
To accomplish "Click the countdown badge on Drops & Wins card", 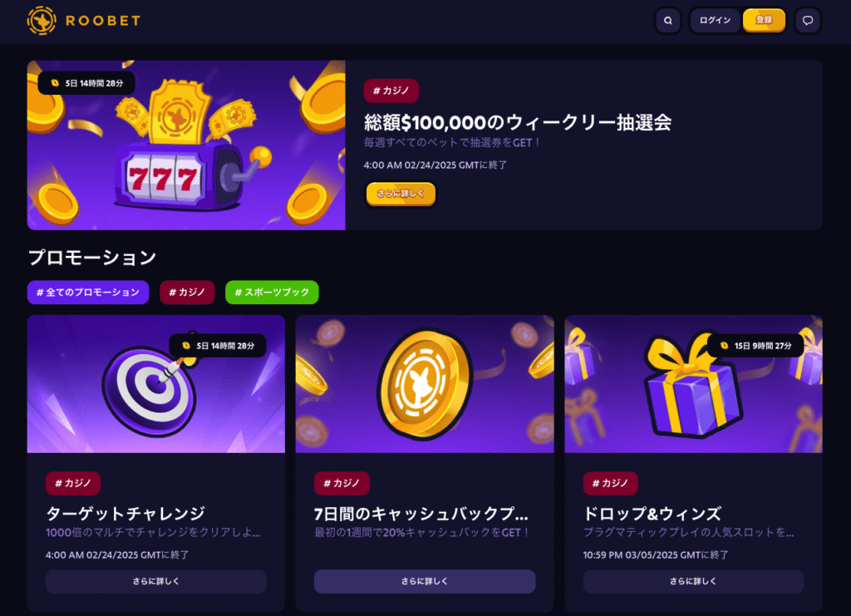I will click(755, 346).
